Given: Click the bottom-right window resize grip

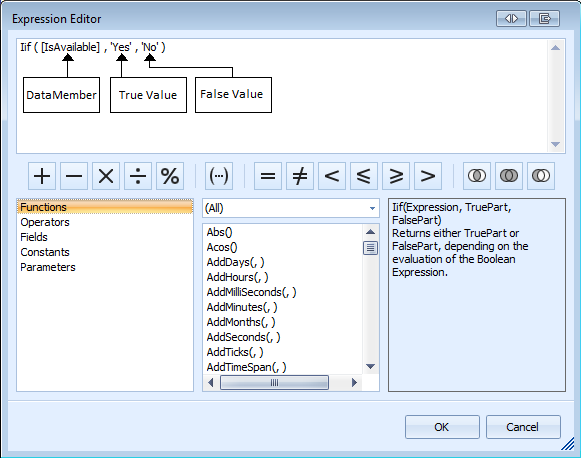Looking at the screenshot, I should tap(568, 444).
